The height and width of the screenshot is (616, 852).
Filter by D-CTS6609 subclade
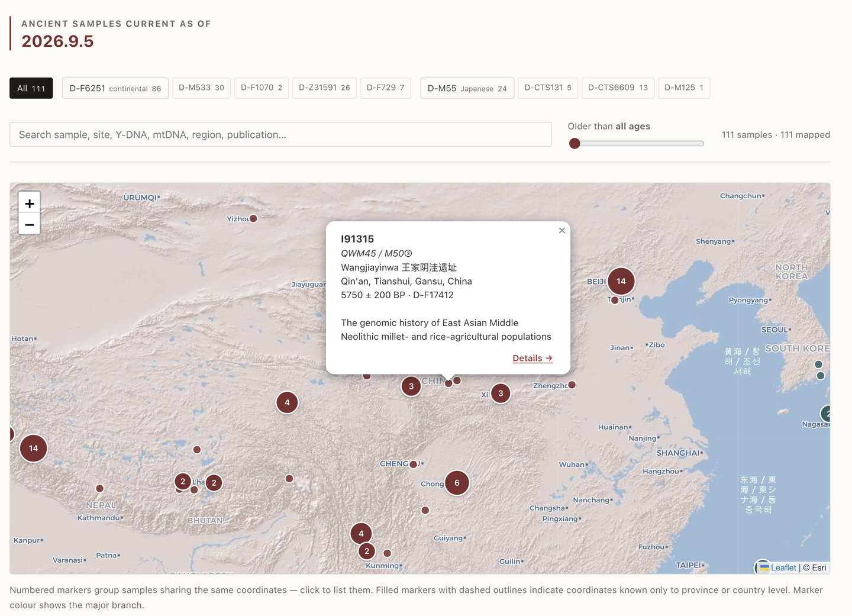pyautogui.click(x=618, y=88)
